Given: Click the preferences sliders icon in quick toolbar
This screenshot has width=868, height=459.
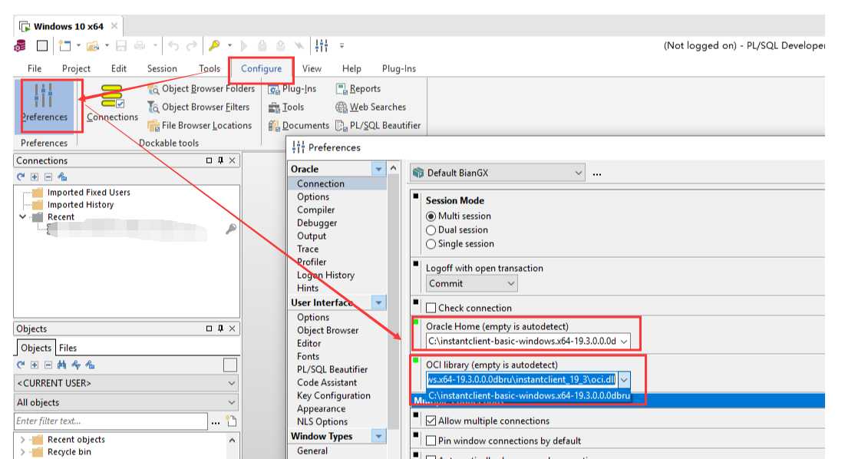Looking at the screenshot, I should (x=322, y=46).
